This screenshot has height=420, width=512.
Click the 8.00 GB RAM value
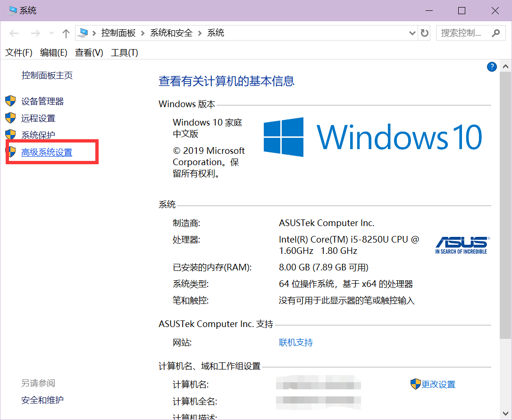coord(324,268)
